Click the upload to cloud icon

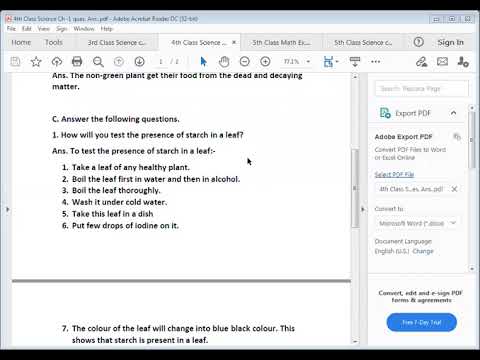(57, 62)
